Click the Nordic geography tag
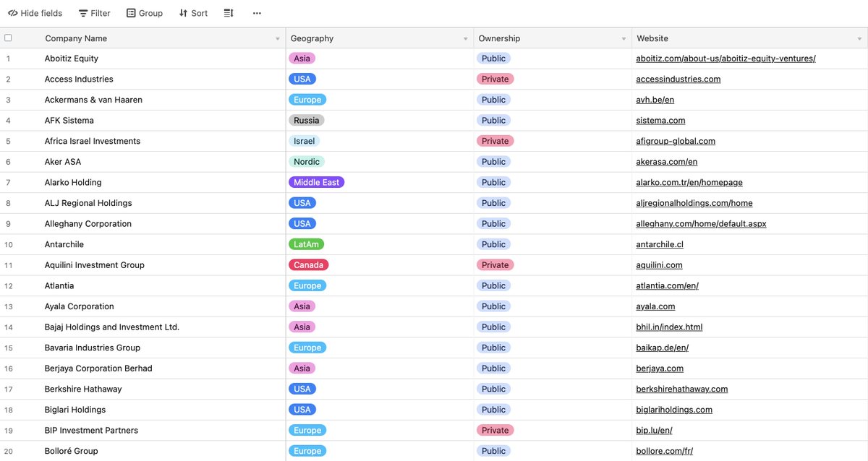Viewport: 868px width, 461px height. coord(307,162)
